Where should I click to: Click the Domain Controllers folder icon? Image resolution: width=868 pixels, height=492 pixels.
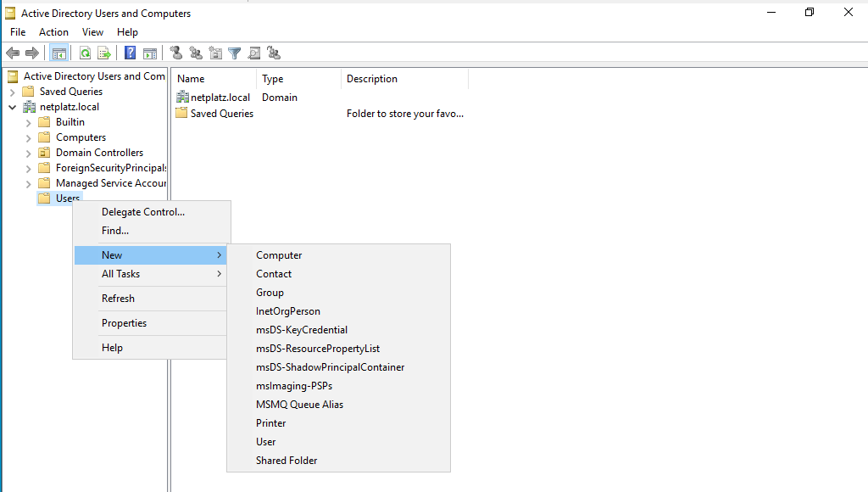(44, 153)
